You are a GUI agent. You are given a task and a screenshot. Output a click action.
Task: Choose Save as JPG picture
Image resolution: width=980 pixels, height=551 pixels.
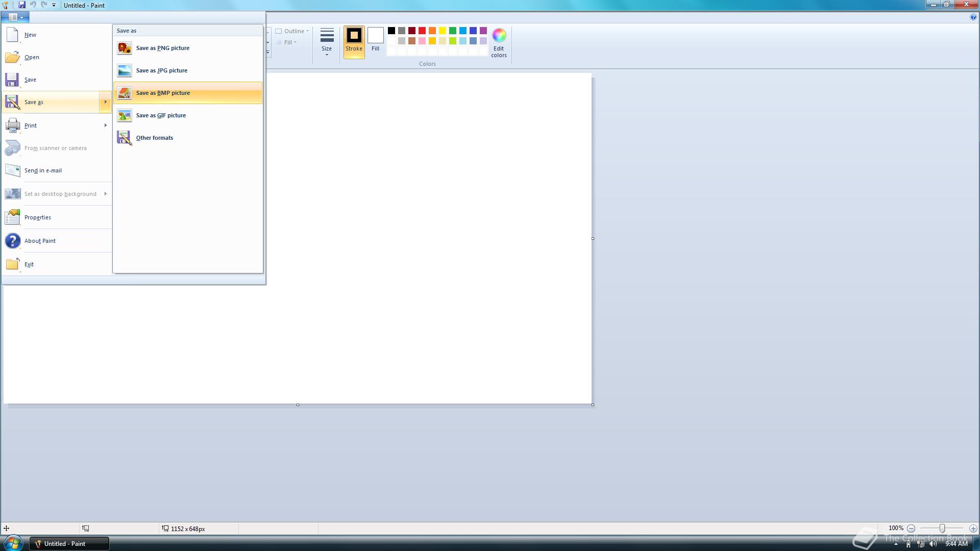[188, 70]
